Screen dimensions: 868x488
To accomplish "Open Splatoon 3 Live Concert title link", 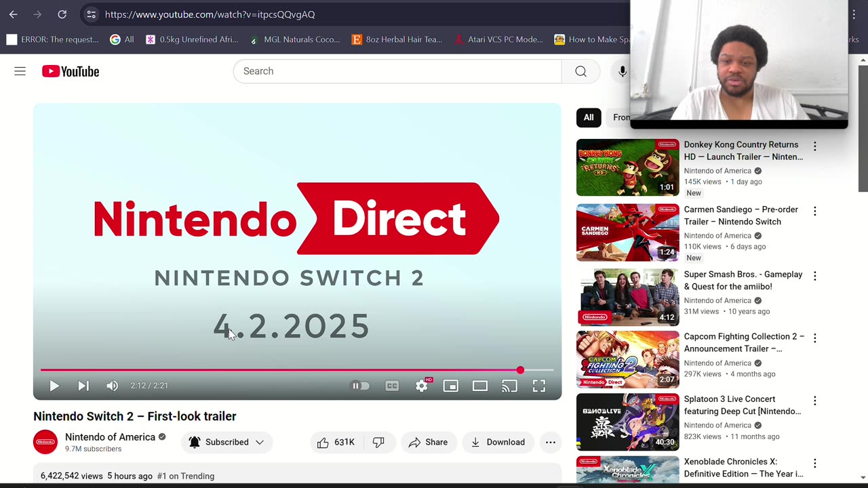I will point(742,405).
